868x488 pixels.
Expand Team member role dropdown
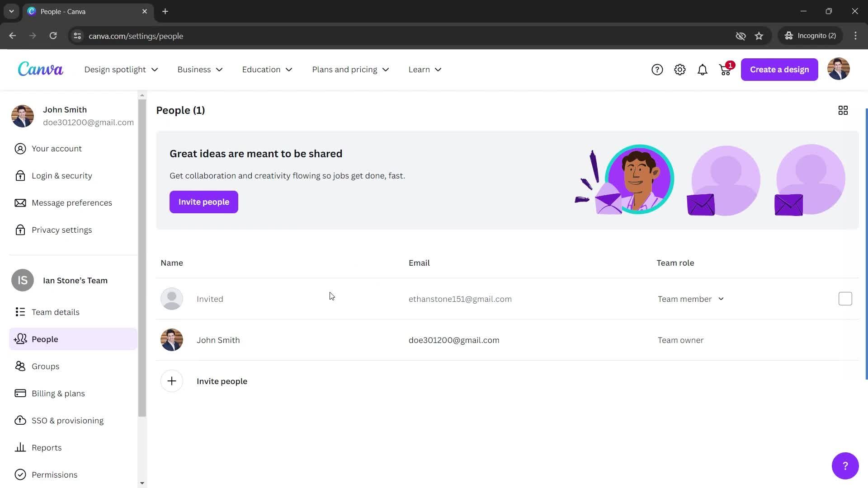click(690, 299)
